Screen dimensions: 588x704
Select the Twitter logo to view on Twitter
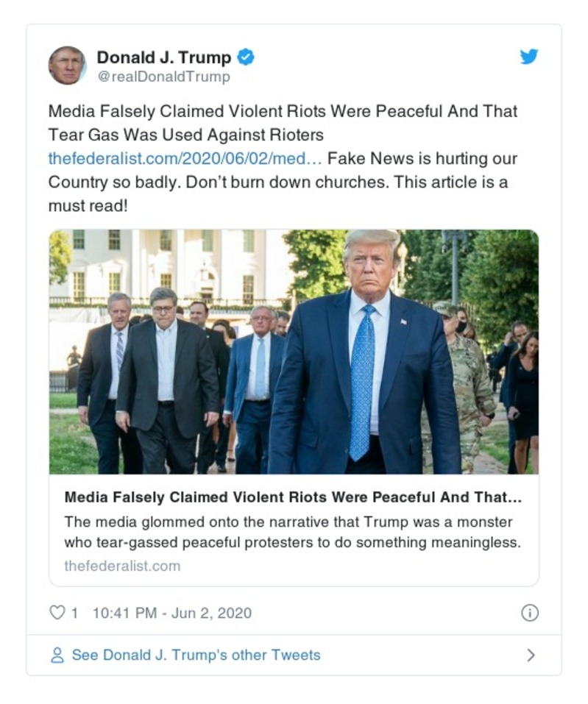tap(529, 57)
